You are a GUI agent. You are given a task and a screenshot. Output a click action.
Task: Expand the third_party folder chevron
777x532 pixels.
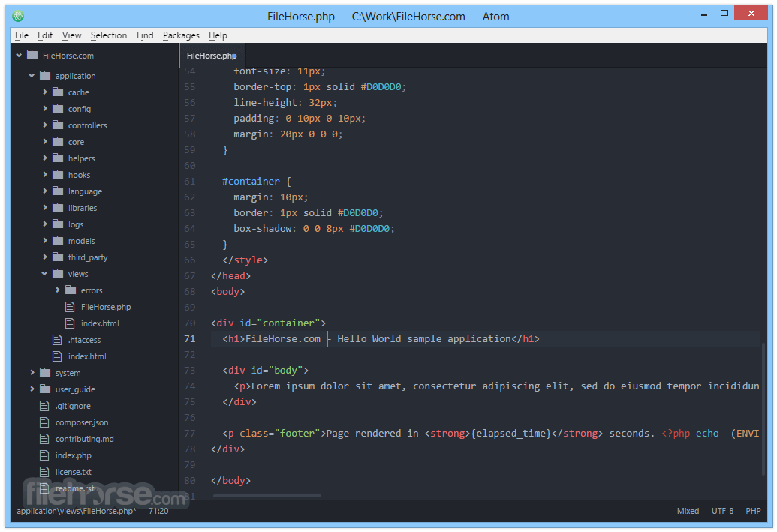[x=45, y=257]
